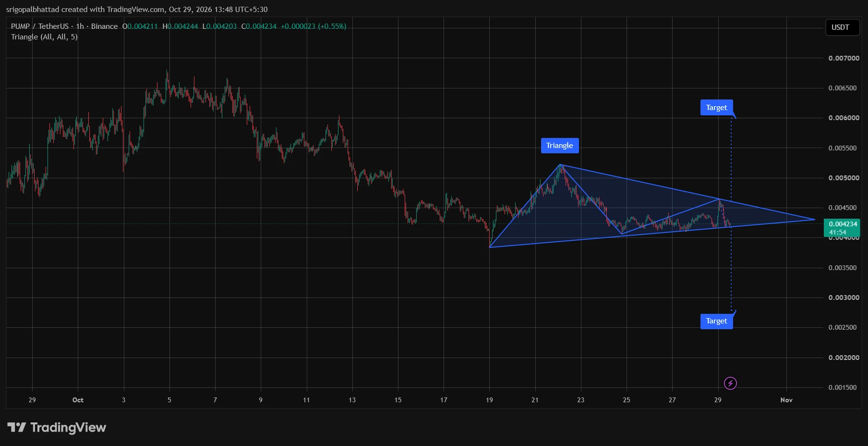Click the 0.002000 price axis label
The height and width of the screenshot is (446, 868).
[x=844, y=358]
